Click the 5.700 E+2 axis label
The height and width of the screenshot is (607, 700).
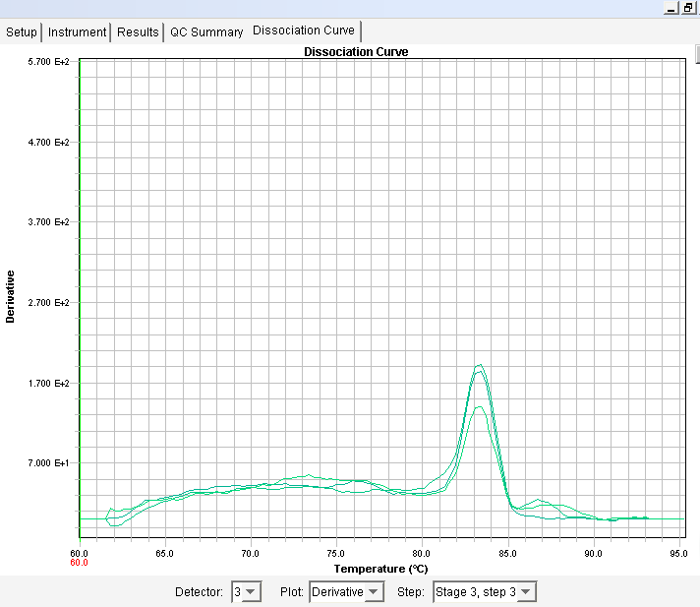[x=48, y=62]
